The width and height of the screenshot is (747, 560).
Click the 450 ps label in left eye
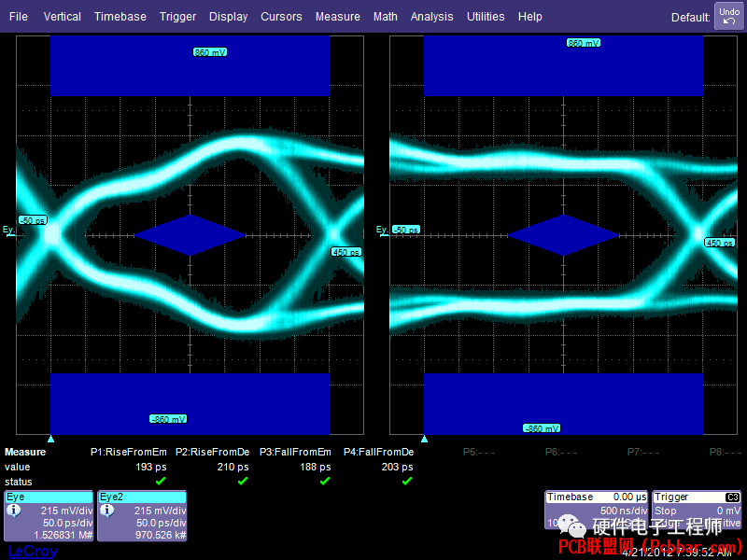pyautogui.click(x=346, y=252)
